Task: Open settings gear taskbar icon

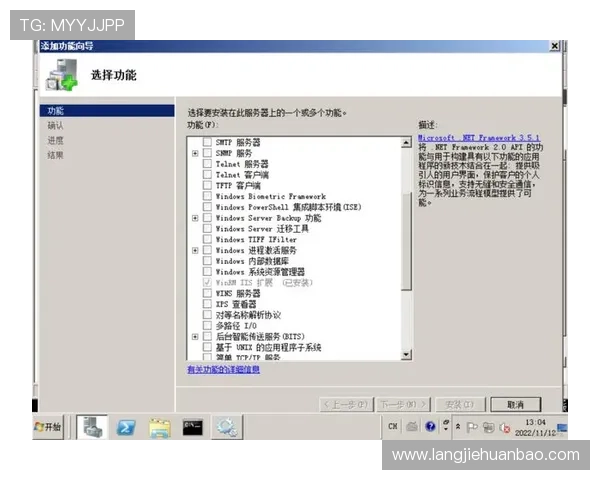Action: (x=227, y=427)
